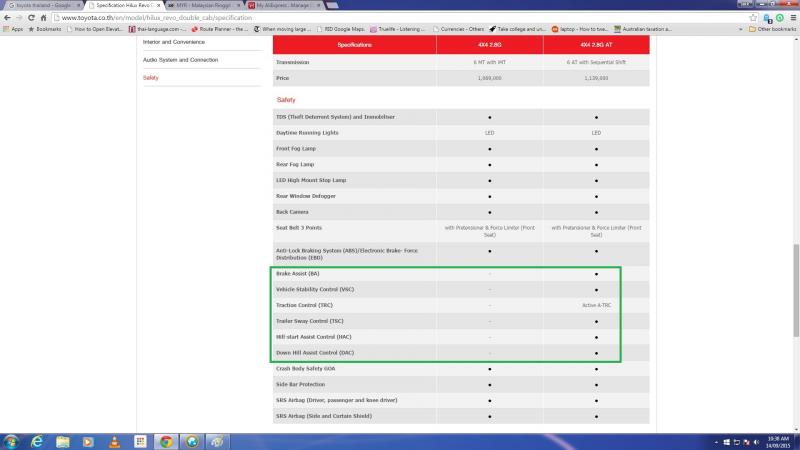Reload the page with refresh icon

click(x=31, y=18)
